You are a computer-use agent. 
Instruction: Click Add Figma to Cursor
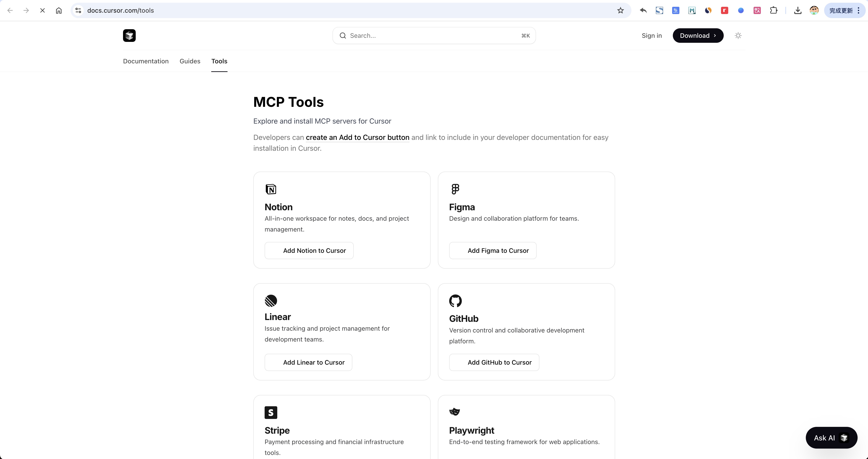tap(493, 251)
